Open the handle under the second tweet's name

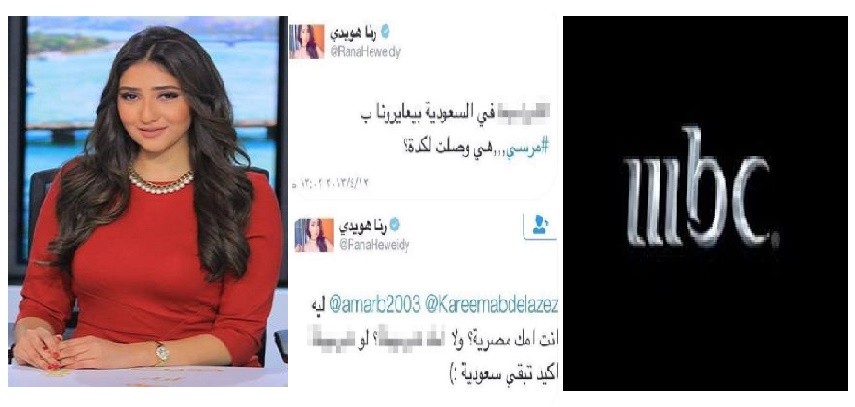(x=374, y=246)
